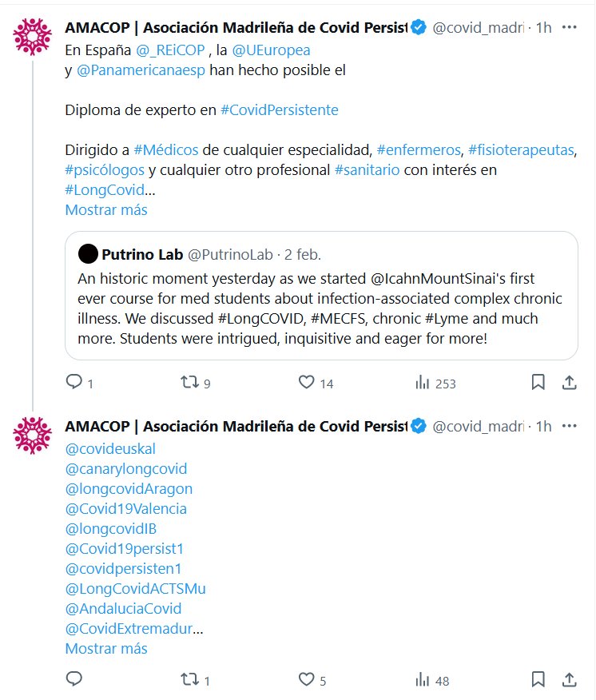Share the second AMACOP tweet

click(570, 680)
